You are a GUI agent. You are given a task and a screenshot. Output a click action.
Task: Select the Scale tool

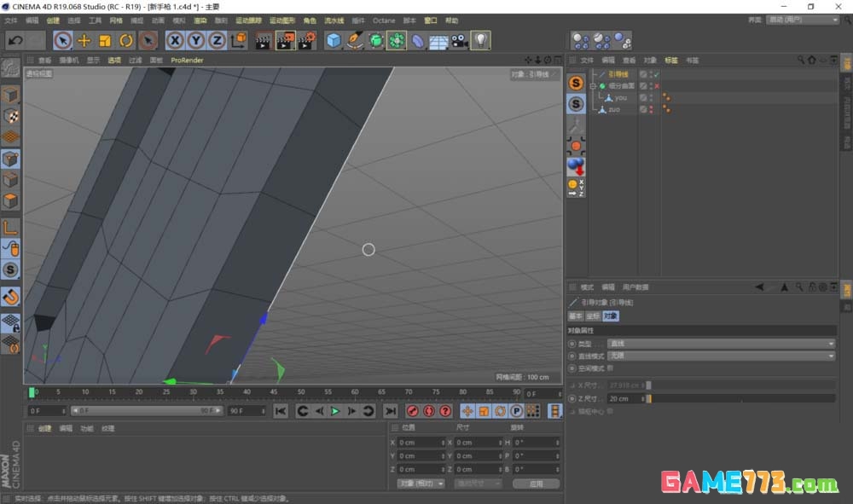click(103, 40)
